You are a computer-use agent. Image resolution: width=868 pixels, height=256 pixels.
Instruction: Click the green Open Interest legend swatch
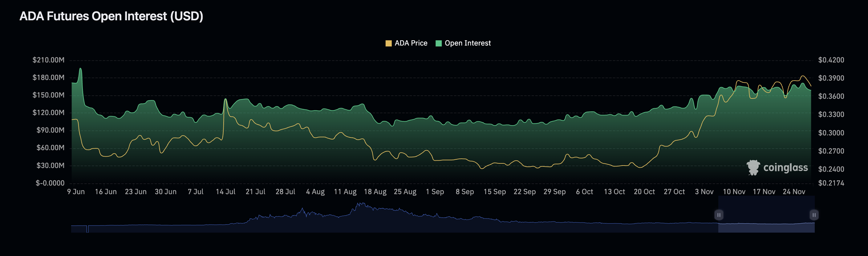coord(439,43)
